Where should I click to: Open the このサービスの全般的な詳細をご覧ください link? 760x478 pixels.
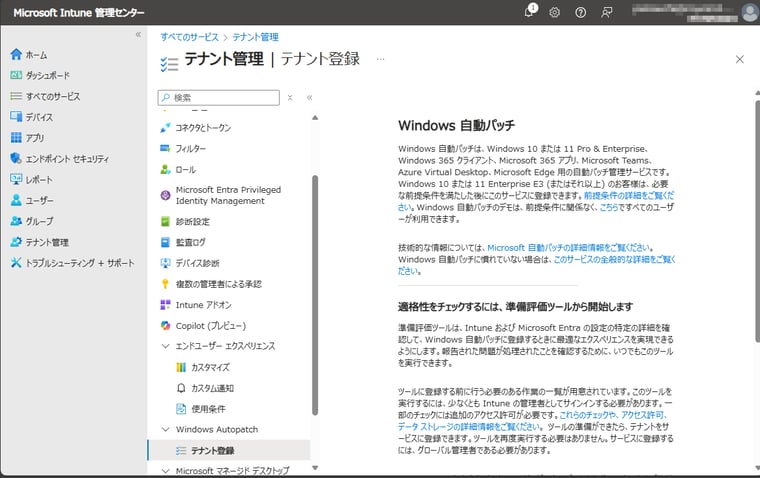tap(615, 259)
